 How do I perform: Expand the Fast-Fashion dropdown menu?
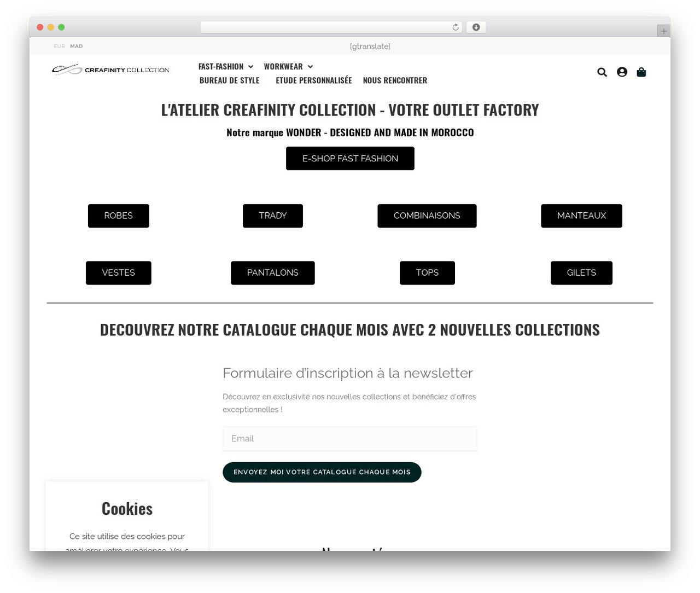click(226, 67)
